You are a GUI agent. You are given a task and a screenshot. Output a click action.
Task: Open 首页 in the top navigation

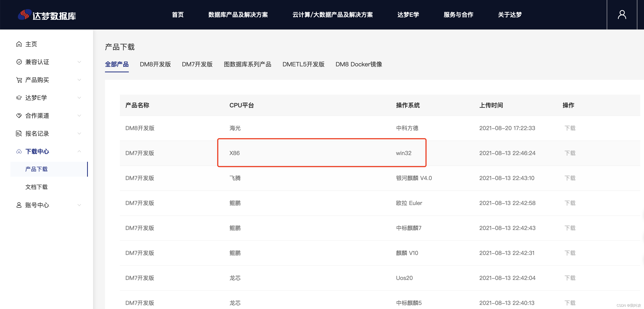pos(178,15)
